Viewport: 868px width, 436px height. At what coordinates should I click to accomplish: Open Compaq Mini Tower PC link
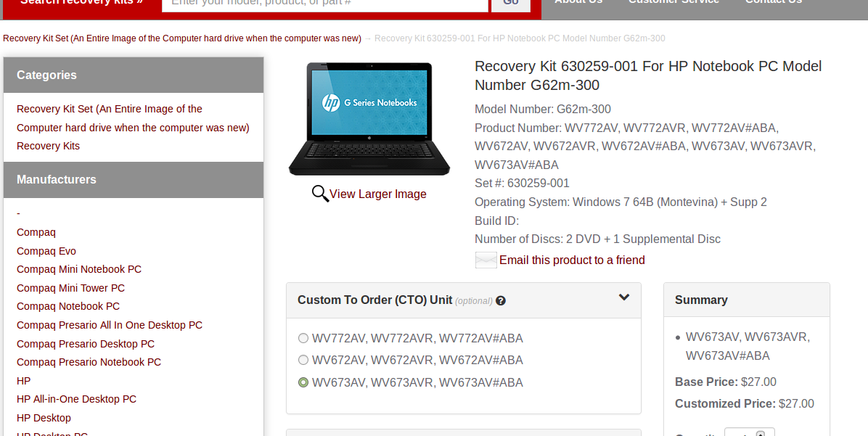point(71,288)
